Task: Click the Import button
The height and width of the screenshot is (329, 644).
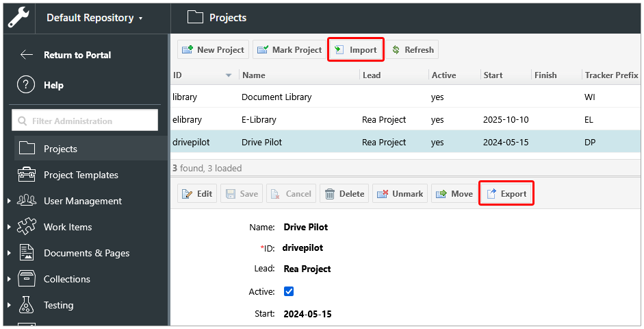Action: [356, 50]
